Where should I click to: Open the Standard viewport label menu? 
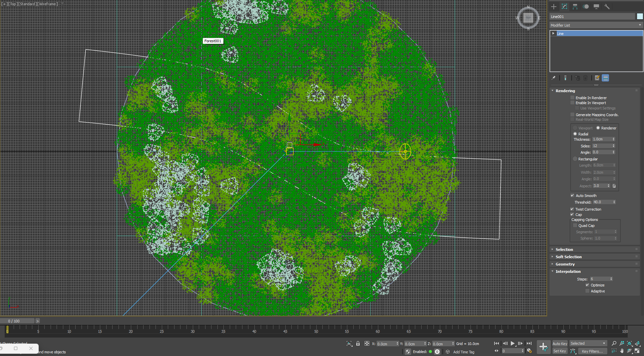point(27,4)
